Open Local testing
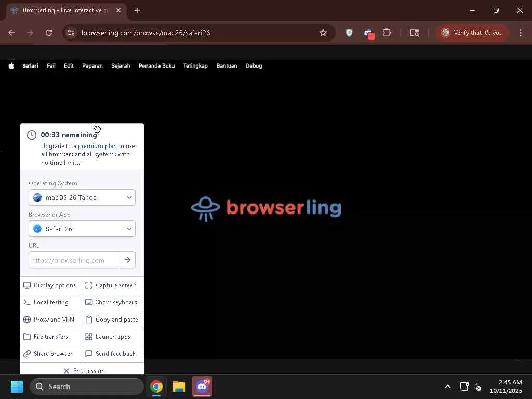This screenshot has height=399, width=532. click(51, 302)
